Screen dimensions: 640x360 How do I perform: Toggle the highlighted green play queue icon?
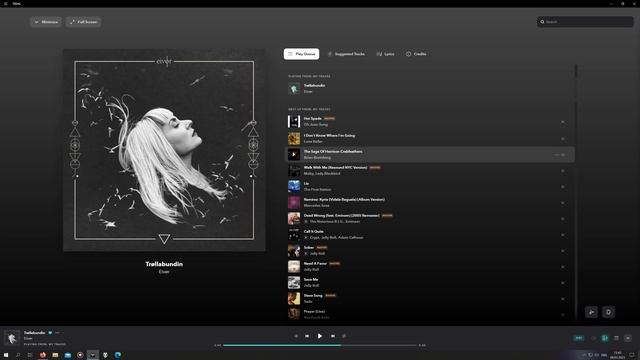[x=605, y=338]
